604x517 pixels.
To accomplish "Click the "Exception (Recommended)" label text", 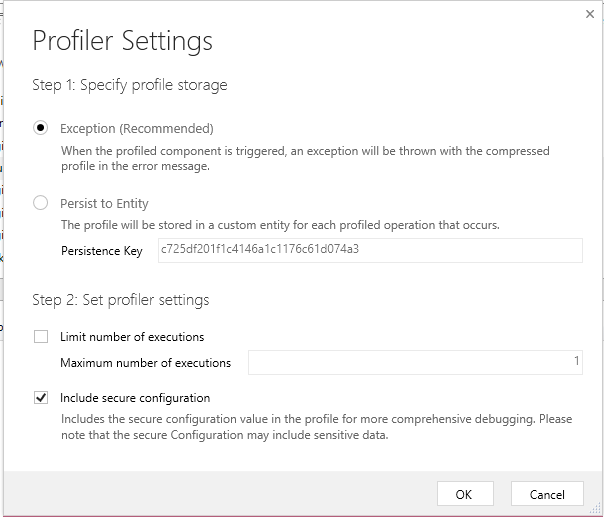I will 137,128.
